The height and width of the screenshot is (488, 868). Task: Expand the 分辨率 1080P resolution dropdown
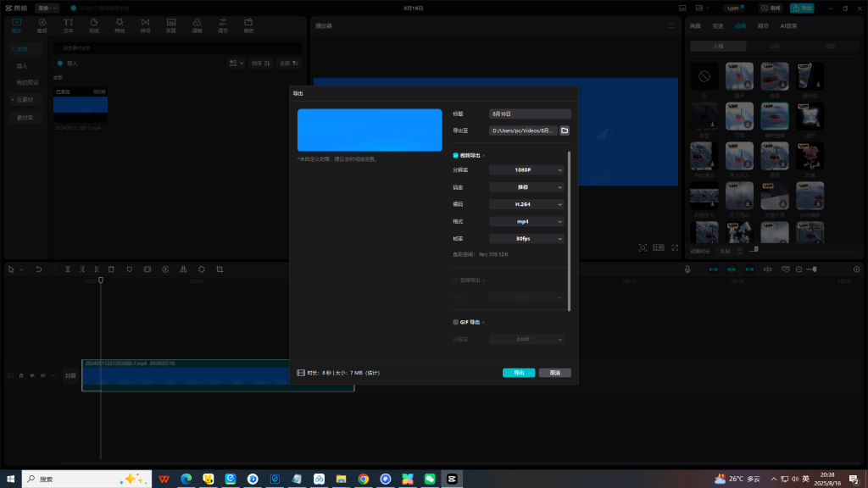(526, 170)
